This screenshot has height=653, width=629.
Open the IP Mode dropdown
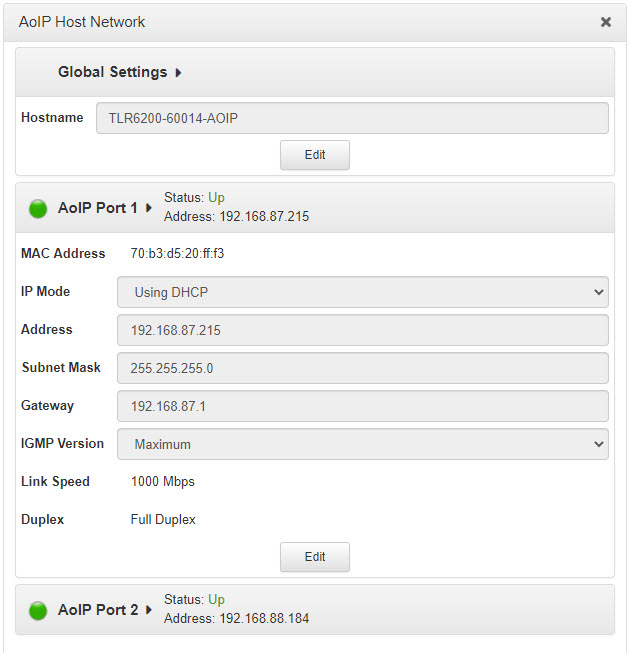point(362,292)
